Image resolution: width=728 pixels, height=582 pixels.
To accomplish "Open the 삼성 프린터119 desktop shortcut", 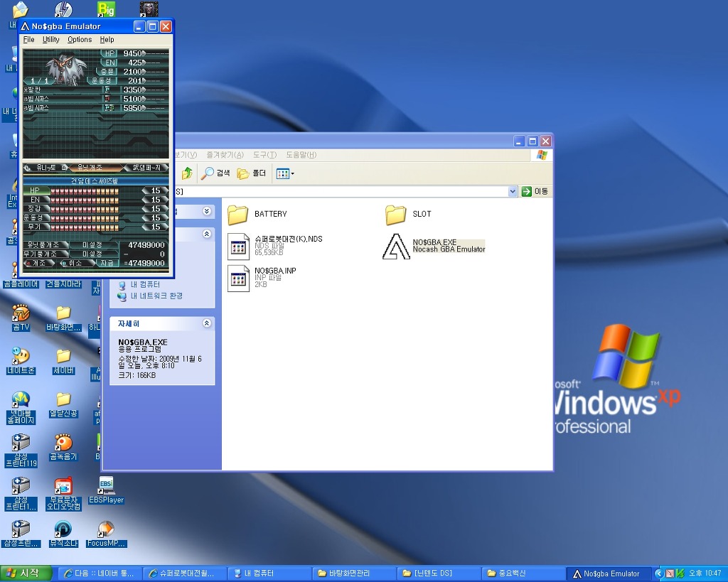I will pyautogui.click(x=21, y=451).
